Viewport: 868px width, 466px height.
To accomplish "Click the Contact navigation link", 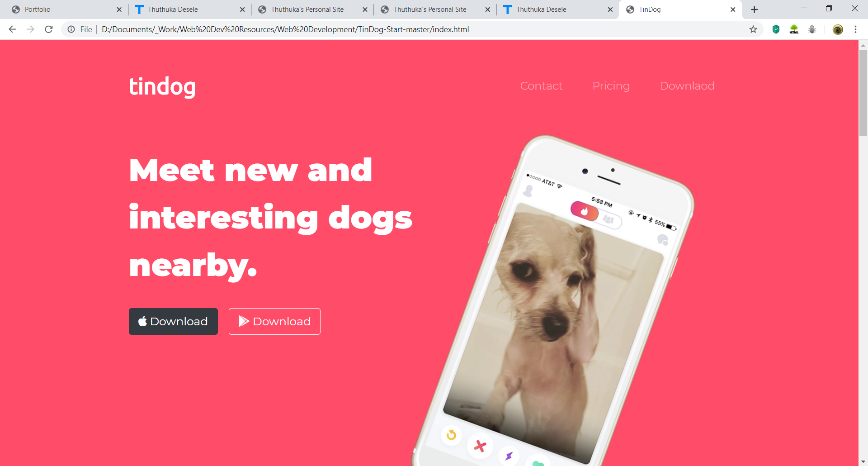I will coord(541,86).
